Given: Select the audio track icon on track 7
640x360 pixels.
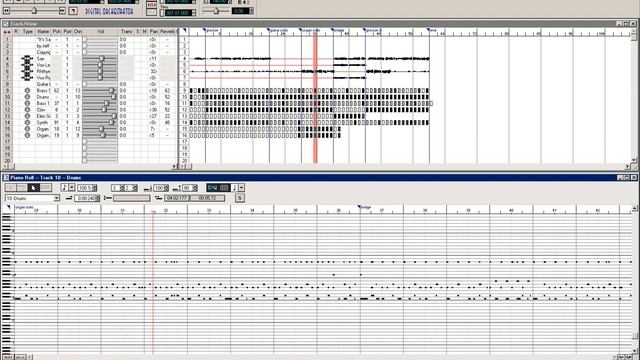Looking at the screenshot, I should 27,78.
